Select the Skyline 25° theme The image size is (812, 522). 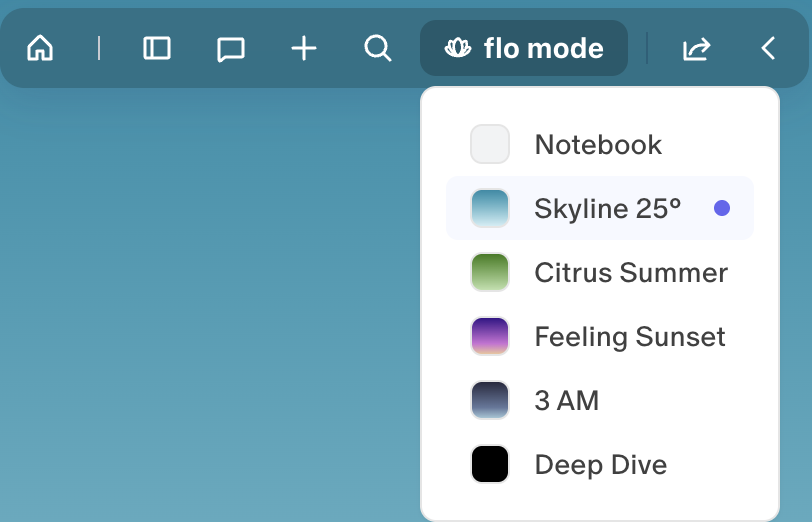[600, 208]
